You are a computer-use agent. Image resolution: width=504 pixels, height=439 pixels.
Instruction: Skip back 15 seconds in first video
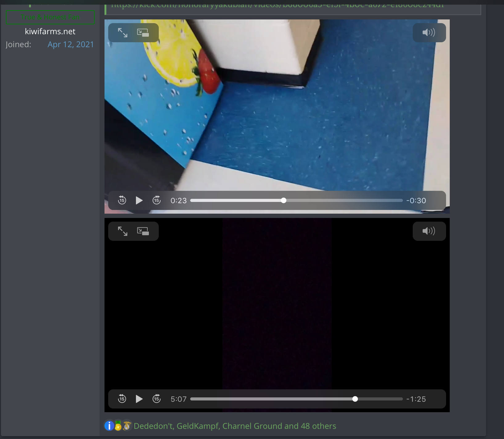[122, 200]
